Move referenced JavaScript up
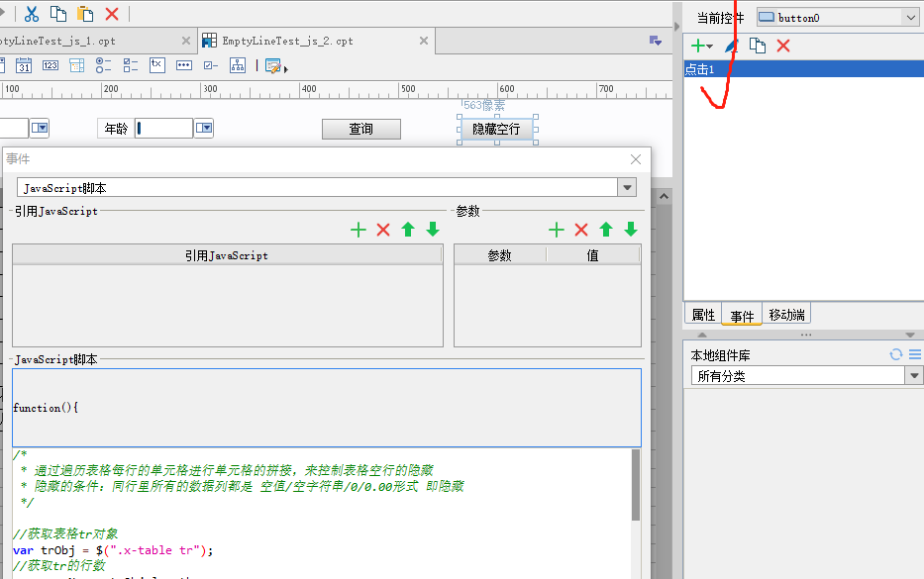The image size is (924, 579). (408, 230)
